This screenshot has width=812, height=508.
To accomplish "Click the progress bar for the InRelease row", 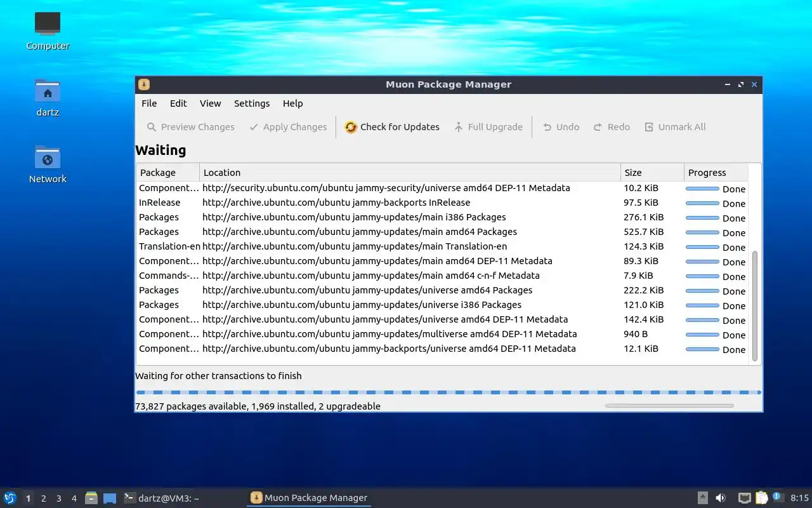I will [702, 203].
